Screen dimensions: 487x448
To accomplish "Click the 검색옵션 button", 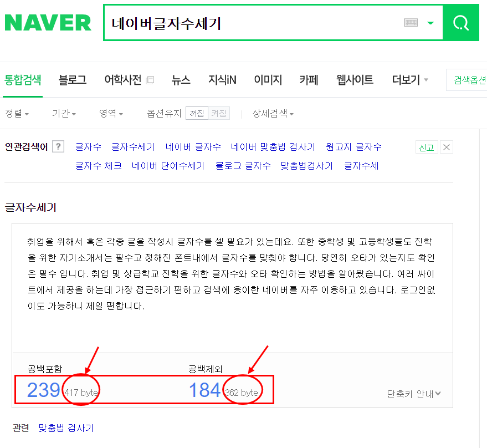I will tap(468, 80).
